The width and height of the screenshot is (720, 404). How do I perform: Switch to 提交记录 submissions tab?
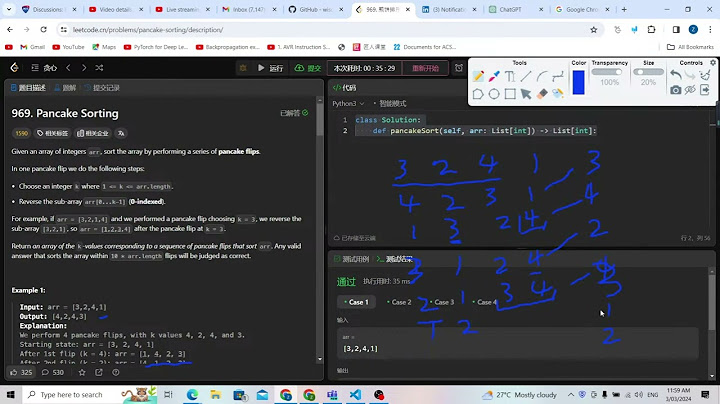coord(102,88)
